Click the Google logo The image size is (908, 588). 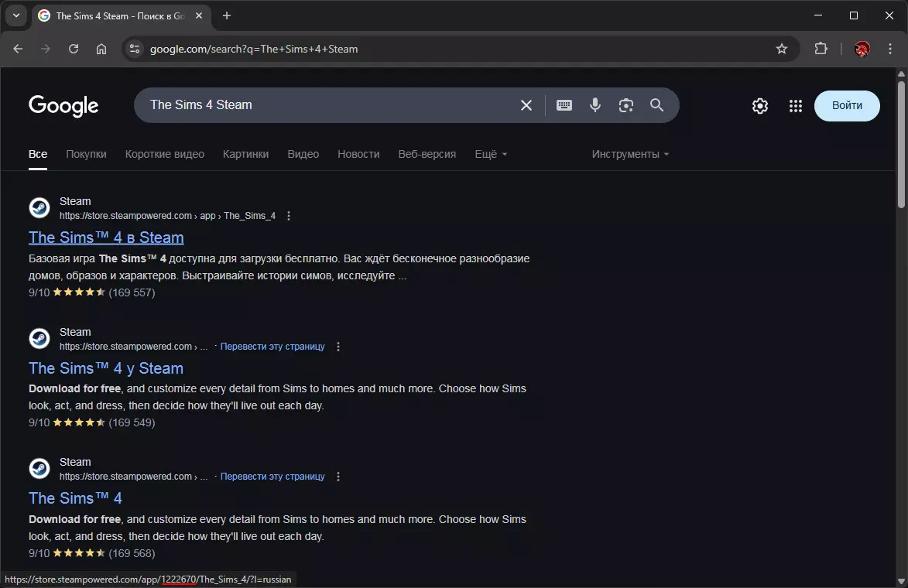click(63, 106)
